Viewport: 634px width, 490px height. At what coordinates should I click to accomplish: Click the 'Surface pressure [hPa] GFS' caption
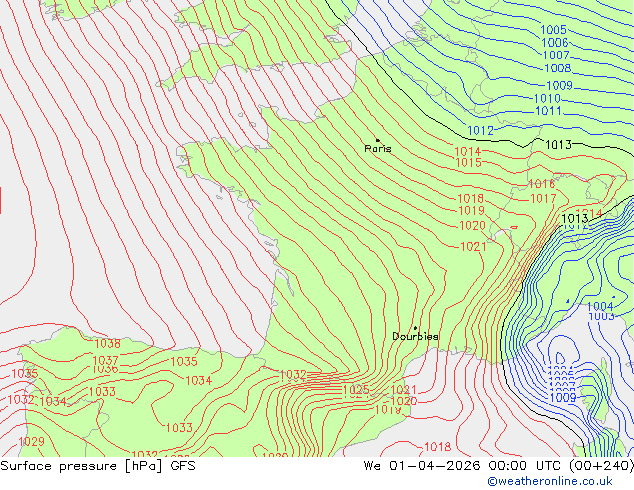[x=98, y=466]
